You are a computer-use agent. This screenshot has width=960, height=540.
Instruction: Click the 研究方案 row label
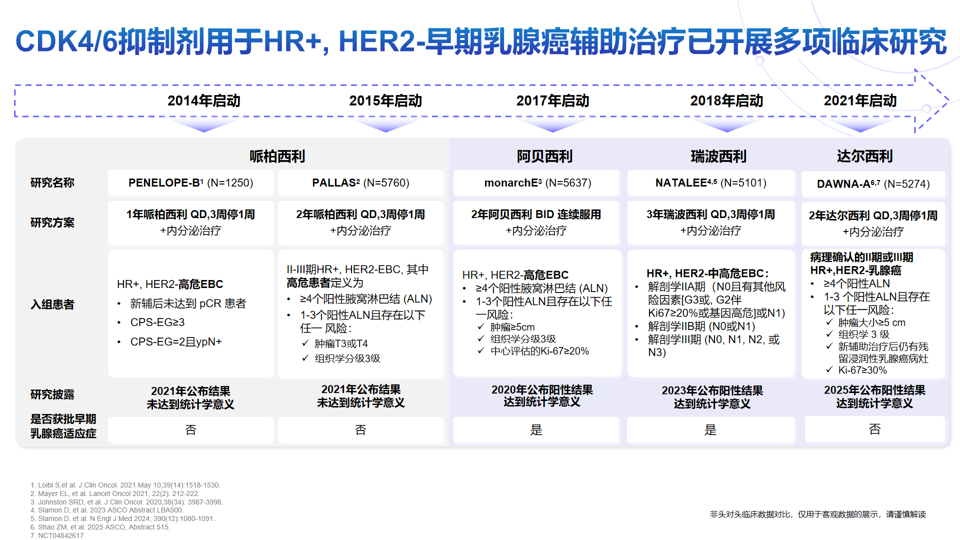[52, 222]
